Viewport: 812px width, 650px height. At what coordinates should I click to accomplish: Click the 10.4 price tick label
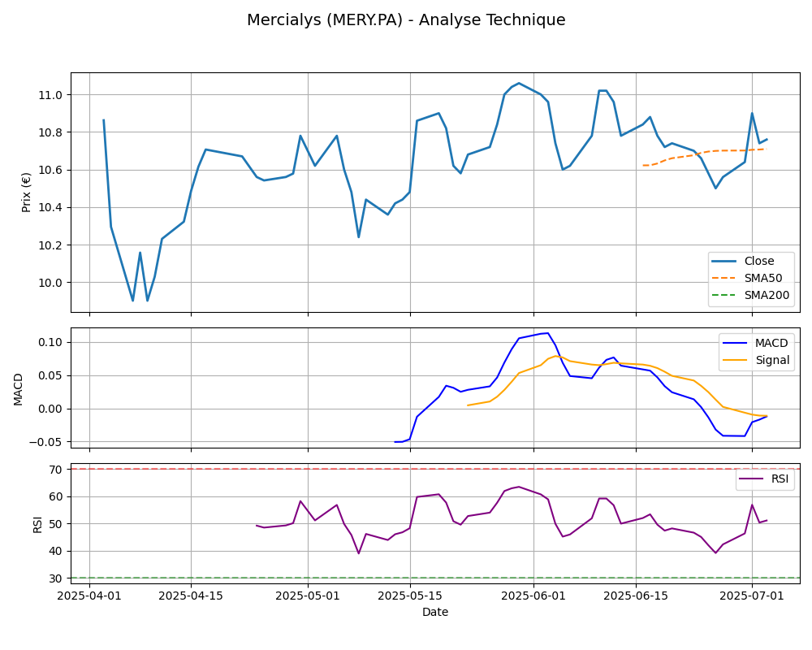[50, 208]
